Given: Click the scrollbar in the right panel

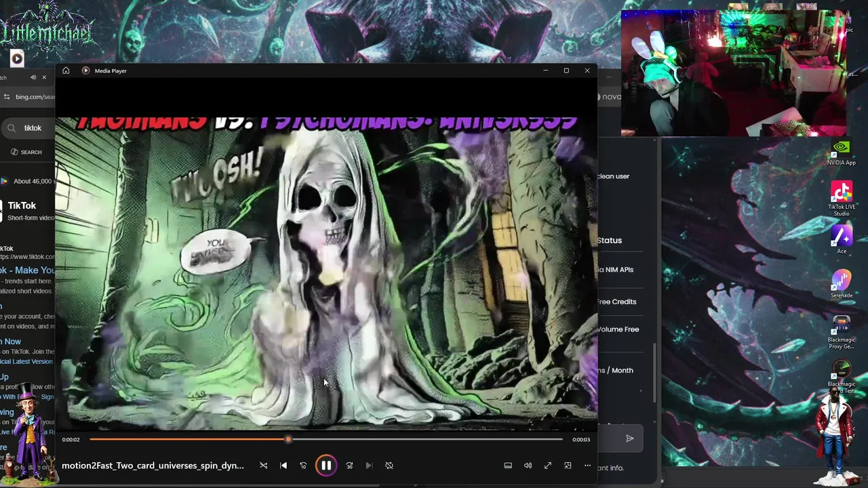Looking at the screenshot, I should (x=654, y=372).
